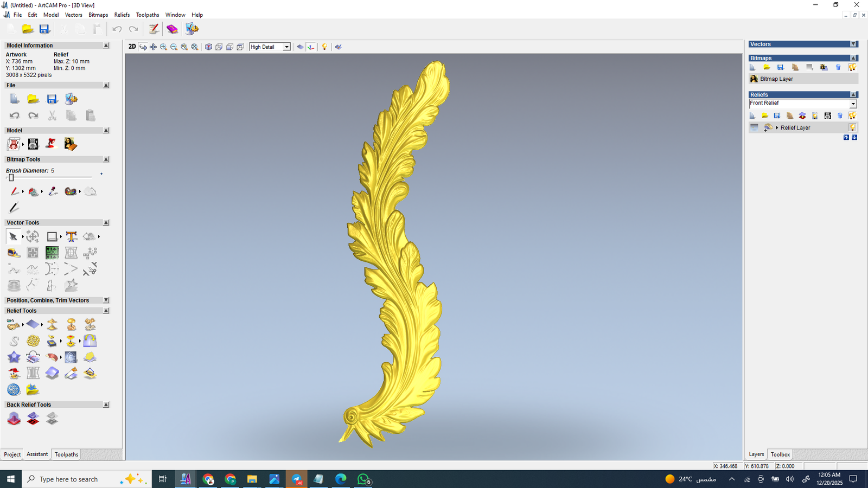This screenshot has width=868, height=488.
Task: Click the isometric view cube icon
Action: click(x=208, y=47)
